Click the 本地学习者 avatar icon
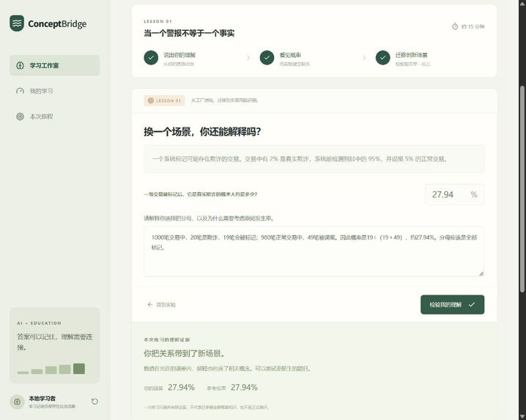Viewport: 526px width, 420px height. (x=17, y=402)
